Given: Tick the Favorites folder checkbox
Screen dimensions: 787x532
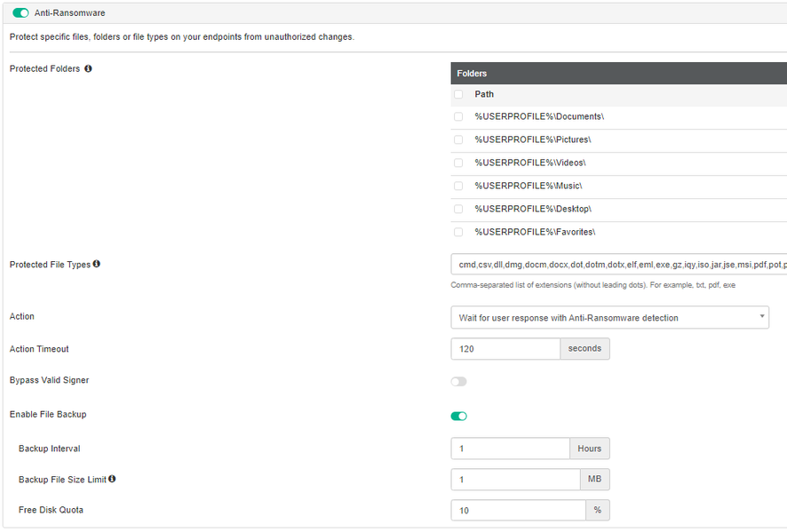Looking at the screenshot, I should pyautogui.click(x=458, y=232).
